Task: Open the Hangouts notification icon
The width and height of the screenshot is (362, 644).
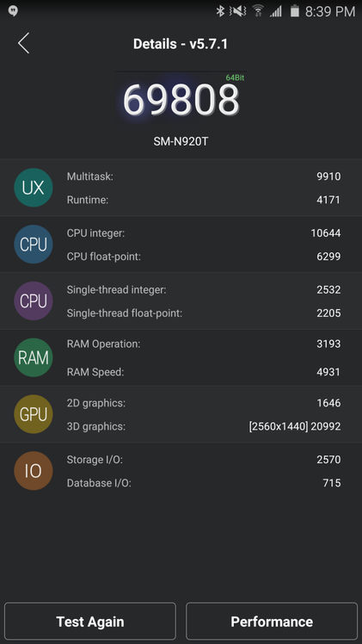Action: tap(12, 11)
